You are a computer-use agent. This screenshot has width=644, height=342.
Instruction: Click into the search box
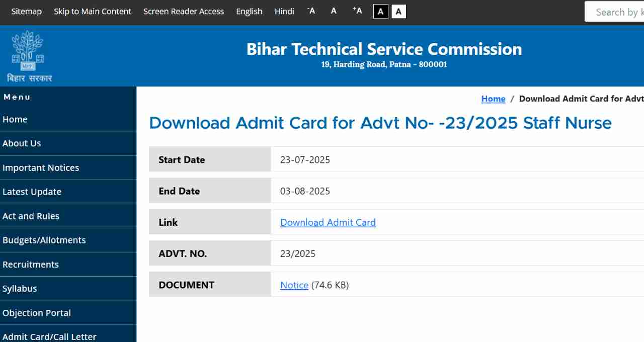[615, 12]
